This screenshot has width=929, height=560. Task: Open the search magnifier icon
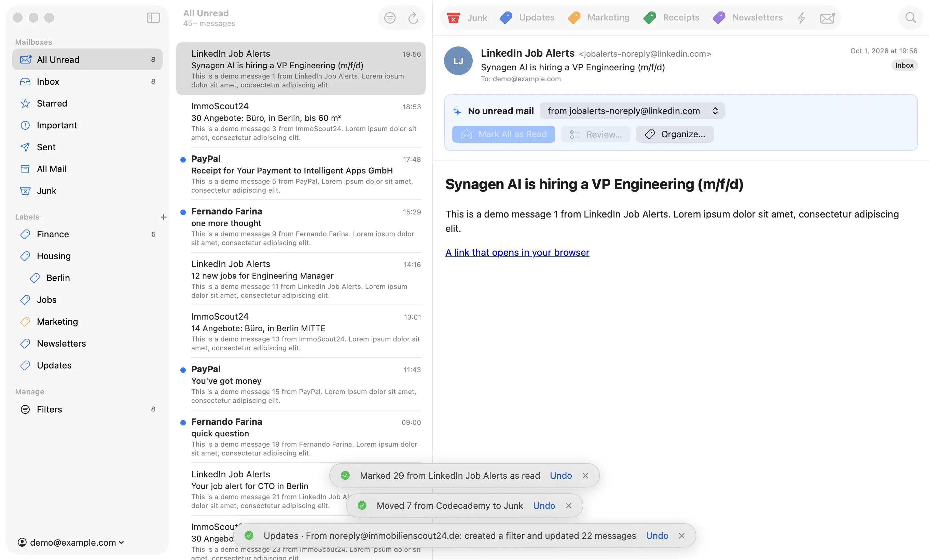pos(911,18)
